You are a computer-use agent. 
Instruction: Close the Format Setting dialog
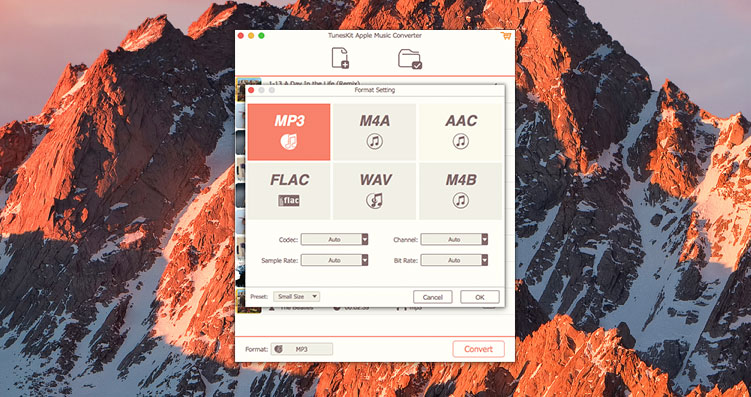[x=251, y=90]
